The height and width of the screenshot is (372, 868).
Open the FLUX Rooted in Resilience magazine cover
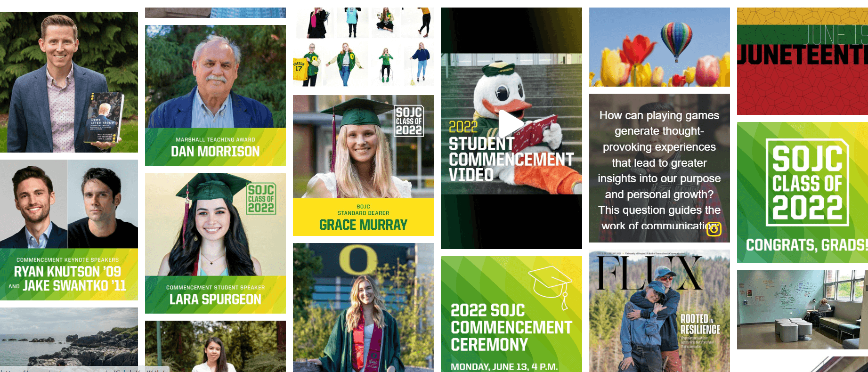(x=659, y=311)
